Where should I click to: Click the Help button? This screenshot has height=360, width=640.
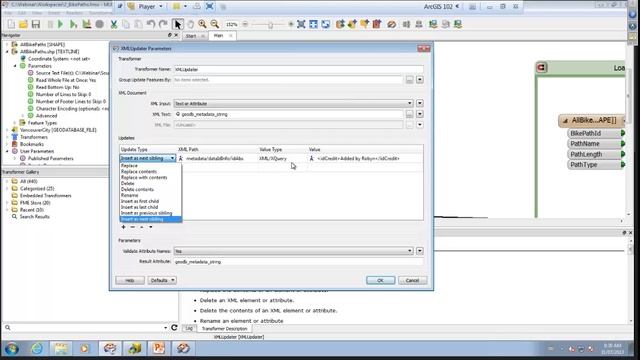tap(130, 280)
